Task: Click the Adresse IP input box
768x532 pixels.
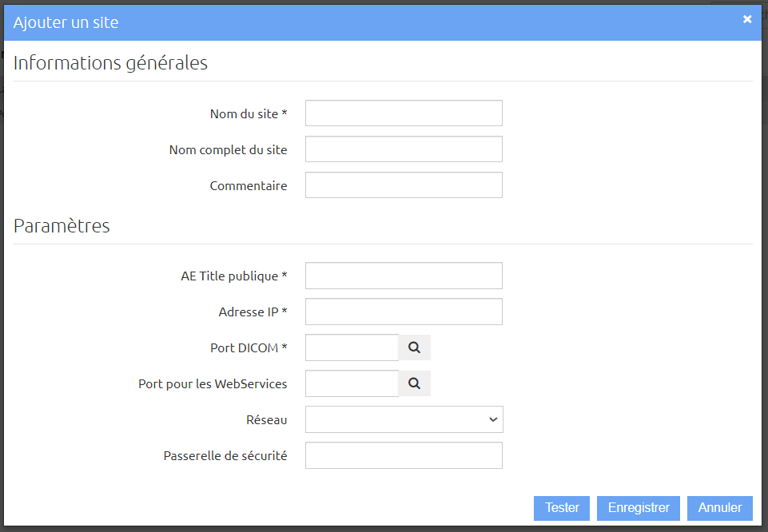Action: click(x=404, y=312)
